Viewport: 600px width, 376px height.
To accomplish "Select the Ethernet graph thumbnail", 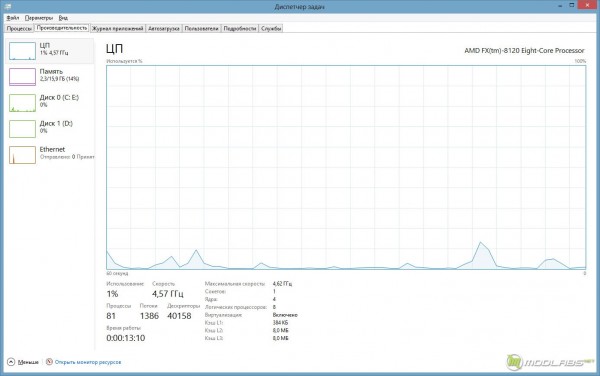I will pyautogui.click(x=22, y=155).
